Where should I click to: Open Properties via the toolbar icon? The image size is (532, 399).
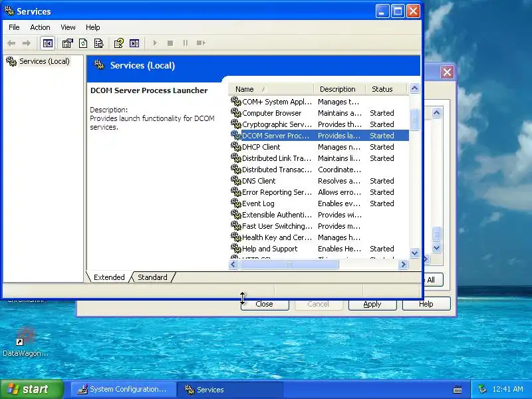pos(68,43)
